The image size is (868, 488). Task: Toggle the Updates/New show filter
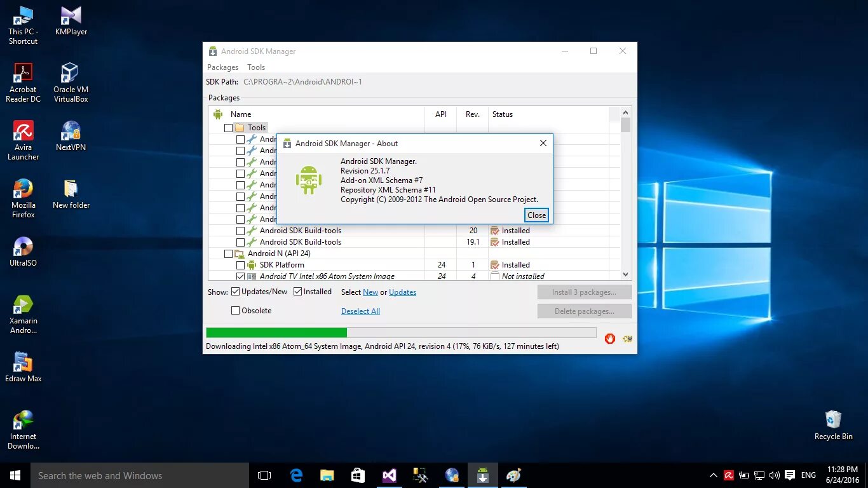[x=235, y=292]
